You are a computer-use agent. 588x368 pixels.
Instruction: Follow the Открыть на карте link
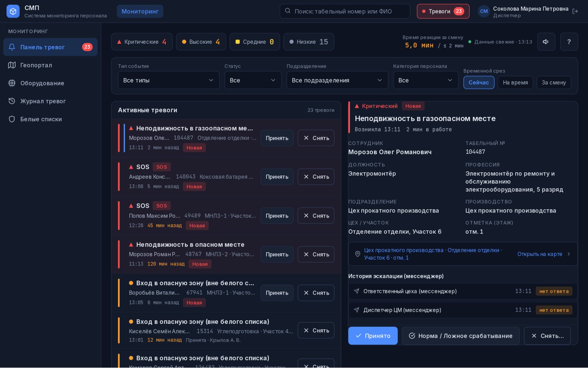(x=544, y=254)
